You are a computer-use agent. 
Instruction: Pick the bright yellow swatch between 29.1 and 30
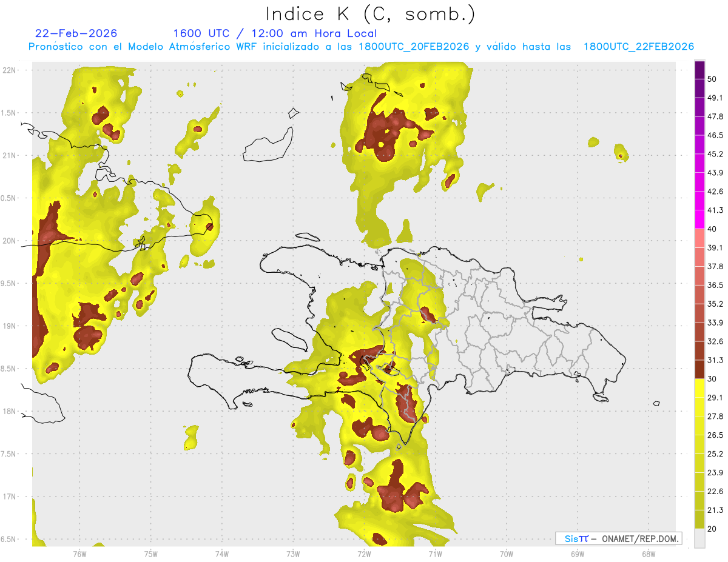699,388
